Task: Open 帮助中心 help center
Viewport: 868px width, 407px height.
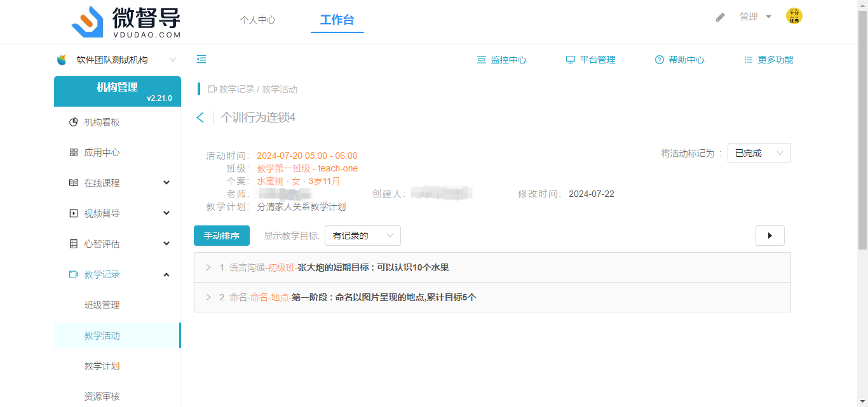Action: click(x=680, y=60)
